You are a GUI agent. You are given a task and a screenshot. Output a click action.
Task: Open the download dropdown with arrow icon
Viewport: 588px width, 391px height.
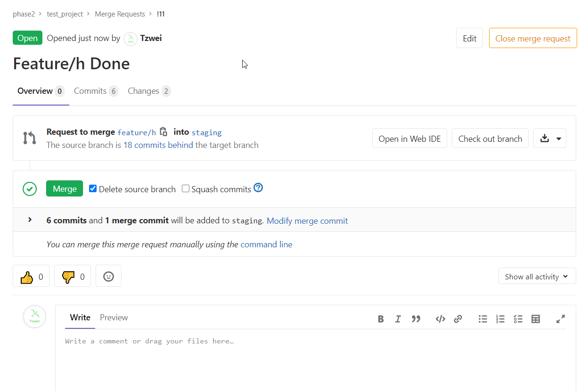pyautogui.click(x=550, y=138)
